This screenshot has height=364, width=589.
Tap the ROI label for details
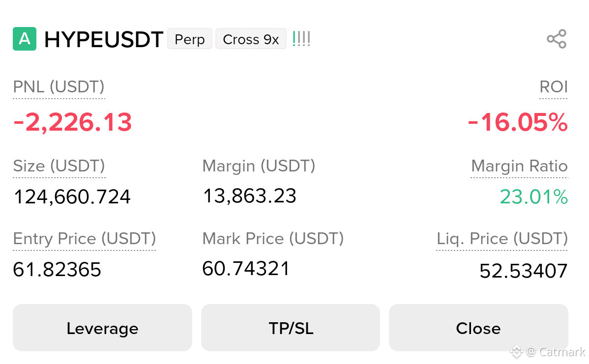click(x=553, y=86)
